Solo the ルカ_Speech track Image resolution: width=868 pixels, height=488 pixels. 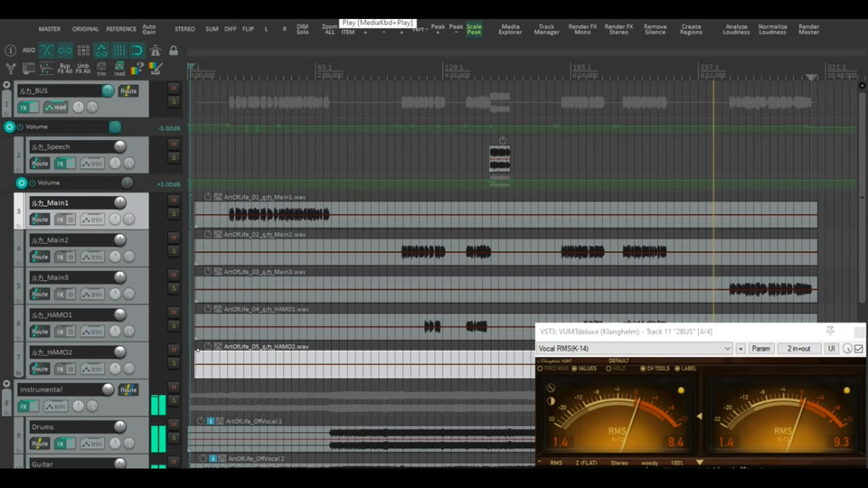[174, 157]
